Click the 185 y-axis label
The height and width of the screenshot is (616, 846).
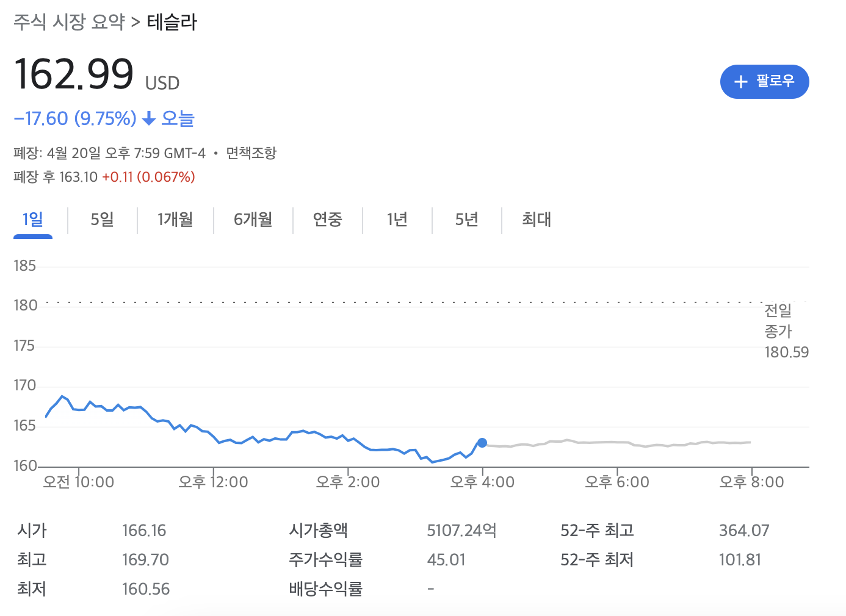(x=25, y=266)
